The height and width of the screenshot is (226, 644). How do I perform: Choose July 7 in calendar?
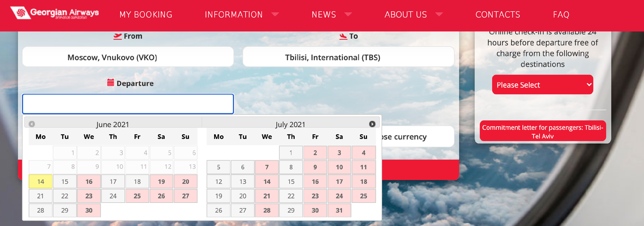(267, 167)
